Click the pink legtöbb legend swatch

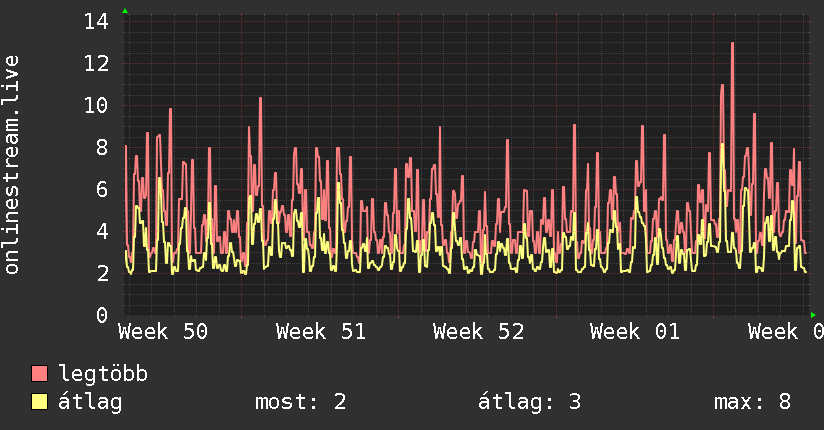click(x=39, y=374)
